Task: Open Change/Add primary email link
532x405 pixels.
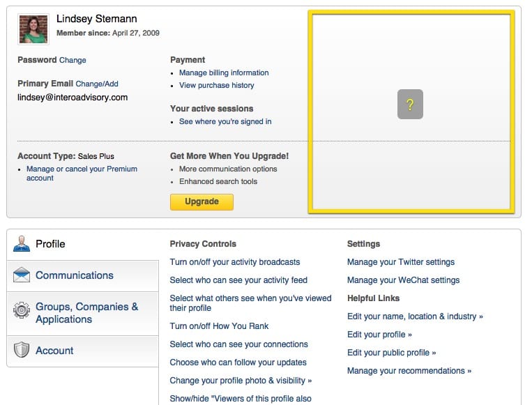Action: [97, 84]
